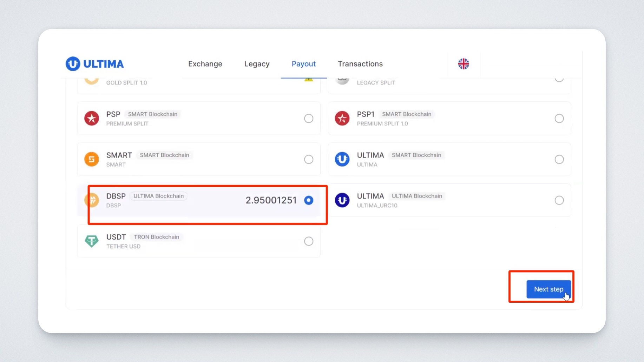Select the PSP1 Premium Split 1.0 radio

pyautogui.click(x=559, y=119)
